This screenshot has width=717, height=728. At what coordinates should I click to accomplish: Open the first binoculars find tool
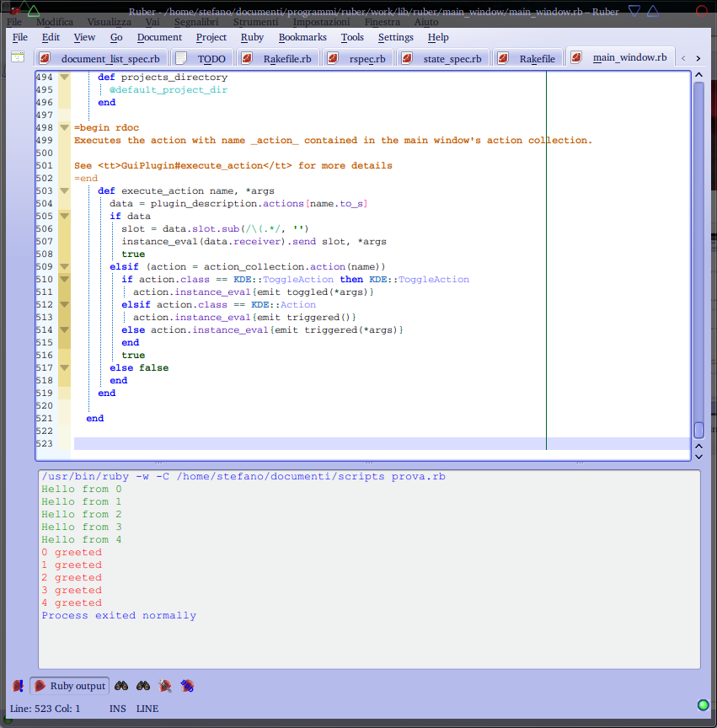click(121, 686)
